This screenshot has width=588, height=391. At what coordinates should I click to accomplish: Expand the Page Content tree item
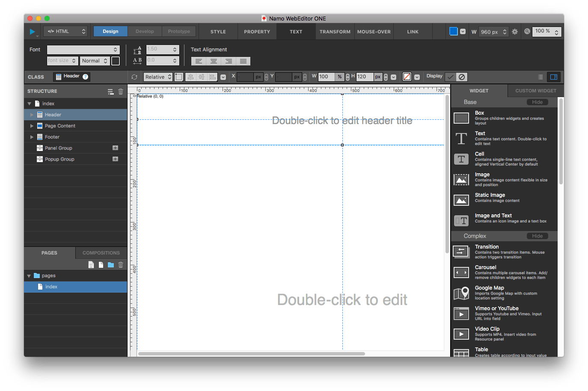(x=32, y=126)
